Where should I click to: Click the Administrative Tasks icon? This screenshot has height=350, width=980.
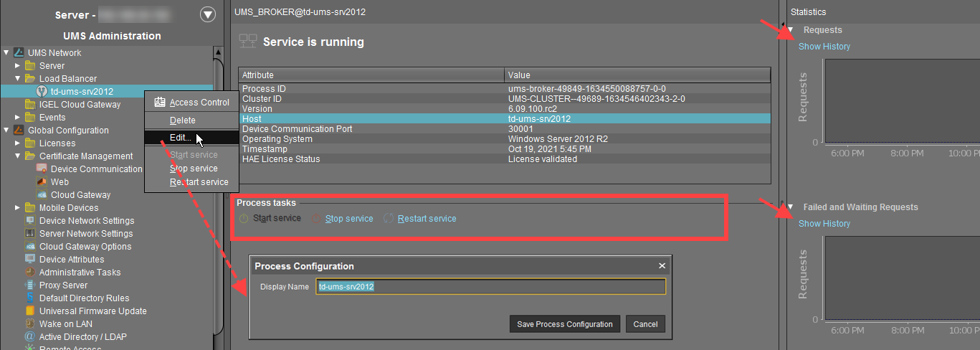pyautogui.click(x=30, y=273)
